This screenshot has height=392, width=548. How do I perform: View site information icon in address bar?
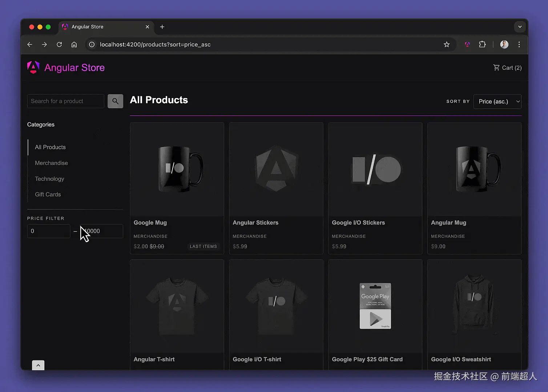tap(92, 45)
